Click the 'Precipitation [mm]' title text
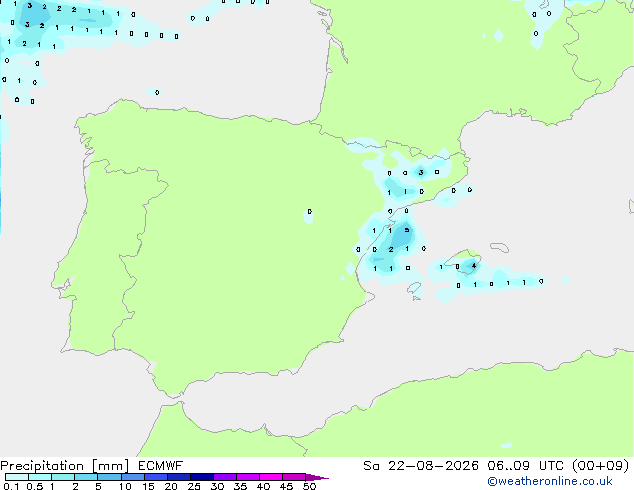This screenshot has height=490, width=634. tap(65, 466)
